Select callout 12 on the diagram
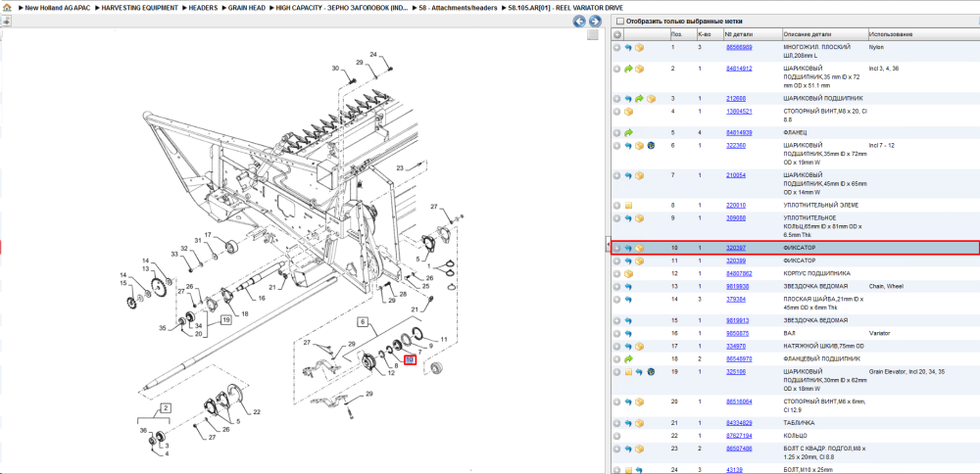Screen dimensions: 980x474 coord(391,373)
